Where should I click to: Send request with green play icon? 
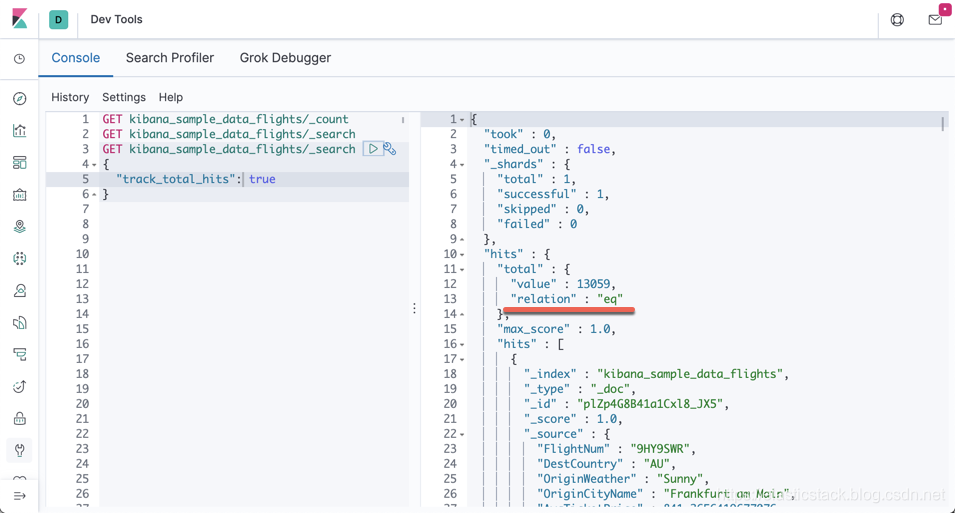[x=373, y=149]
